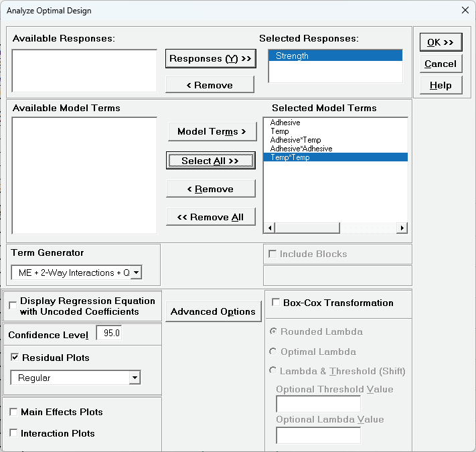Image resolution: width=476 pixels, height=452 pixels.
Task: Click << Remove All button
Action: tap(210, 217)
